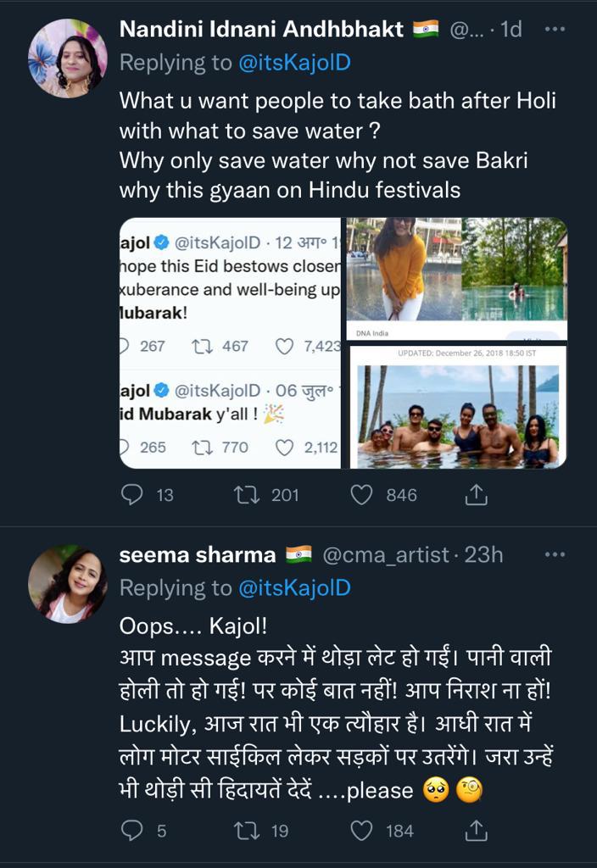The image size is (597, 868).
Task: Retweet Nandini Idnani's tweet with 201 retweets
Action: point(247,494)
